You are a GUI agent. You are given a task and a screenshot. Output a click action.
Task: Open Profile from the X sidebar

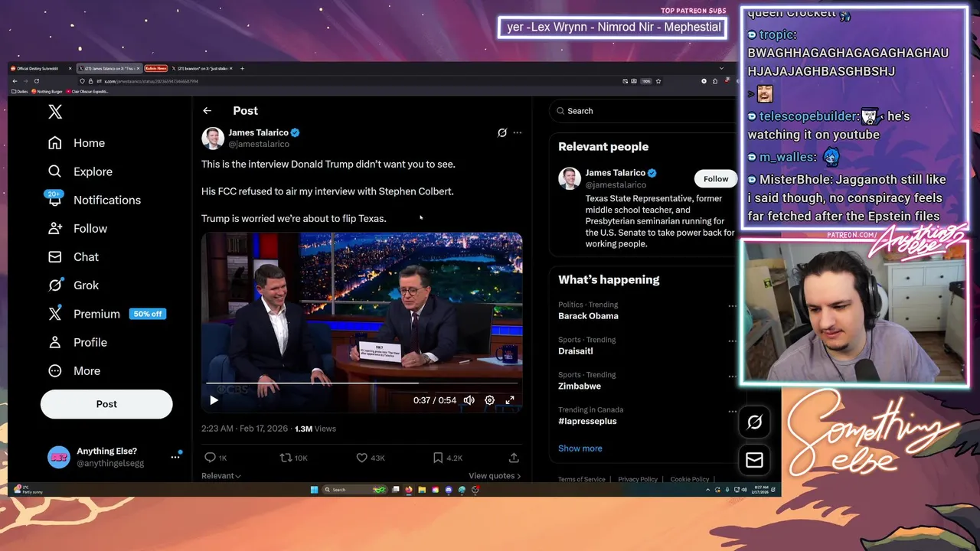[x=77, y=342]
